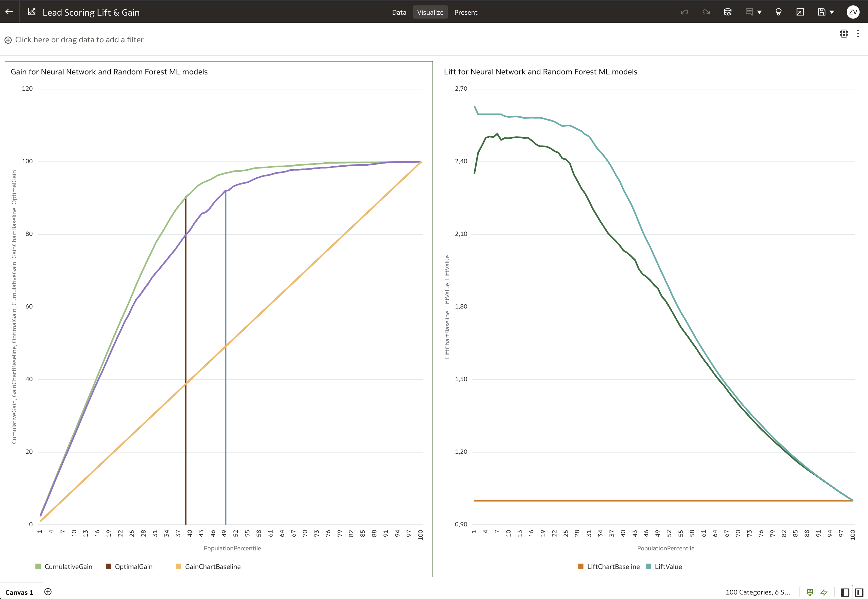Click the save floppy disk icon
This screenshot has height=599, width=868.
pyautogui.click(x=821, y=12)
